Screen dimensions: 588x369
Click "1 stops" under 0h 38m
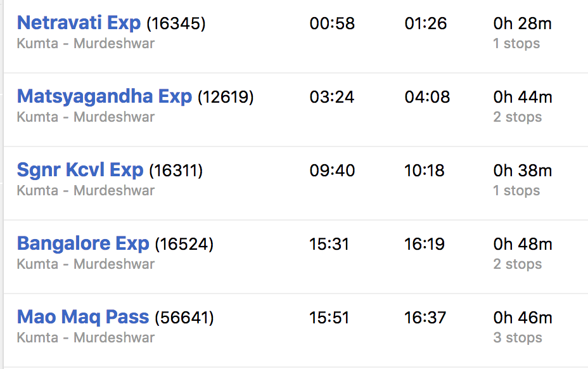pos(516,191)
